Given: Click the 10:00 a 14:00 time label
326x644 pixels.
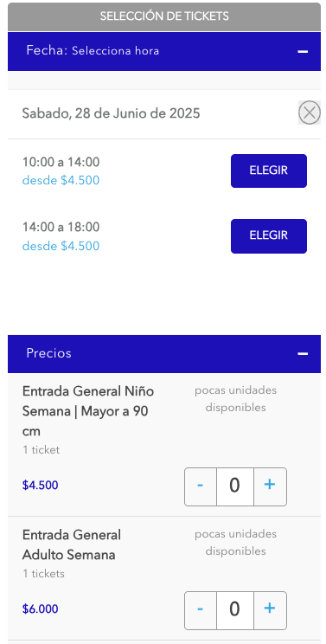Looking at the screenshot, I should pos(61,162).
